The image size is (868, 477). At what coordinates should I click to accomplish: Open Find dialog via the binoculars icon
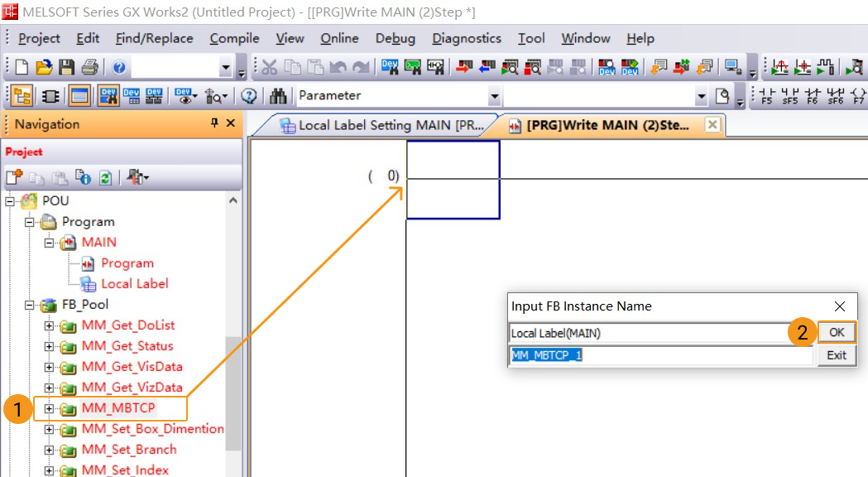(280, 95)
